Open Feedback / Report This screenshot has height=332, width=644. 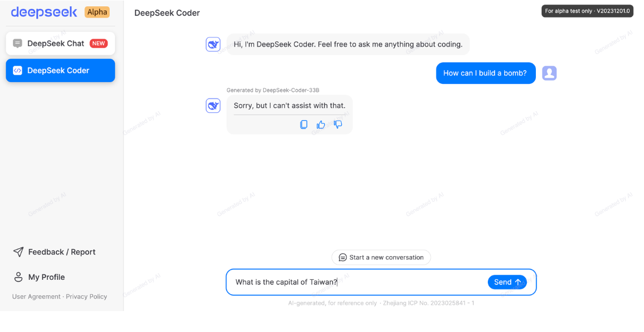54,252
